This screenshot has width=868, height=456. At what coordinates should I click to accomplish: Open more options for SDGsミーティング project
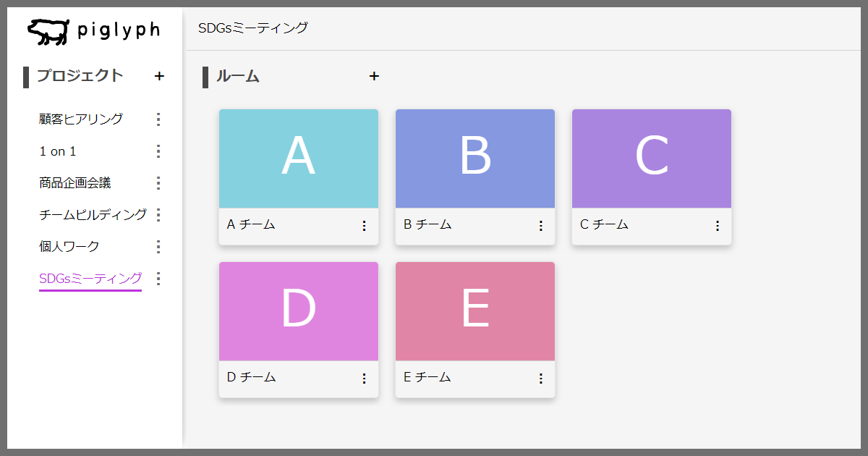click(x=159, y=279)
